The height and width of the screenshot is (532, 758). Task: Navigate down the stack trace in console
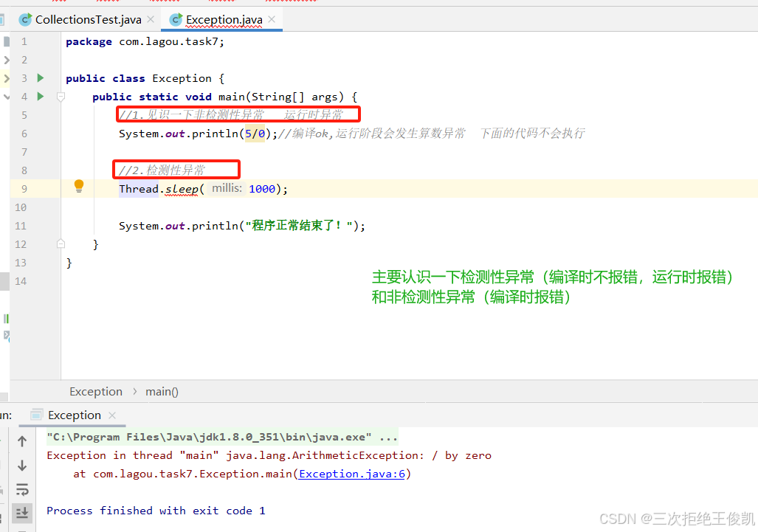pos(22,465)
